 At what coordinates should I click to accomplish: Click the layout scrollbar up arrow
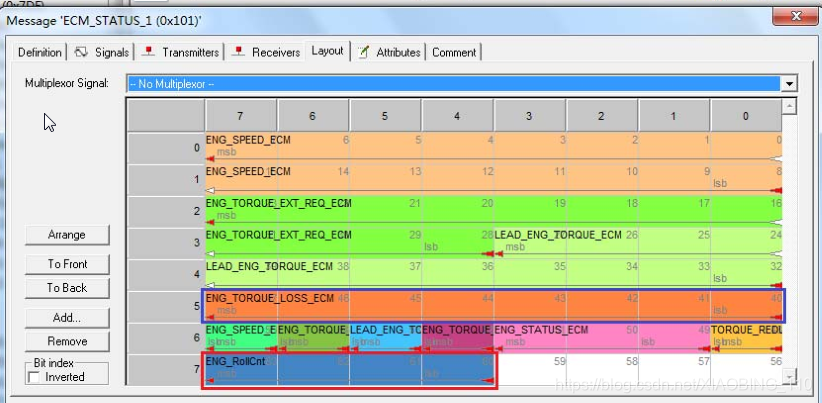coord(789,107)
